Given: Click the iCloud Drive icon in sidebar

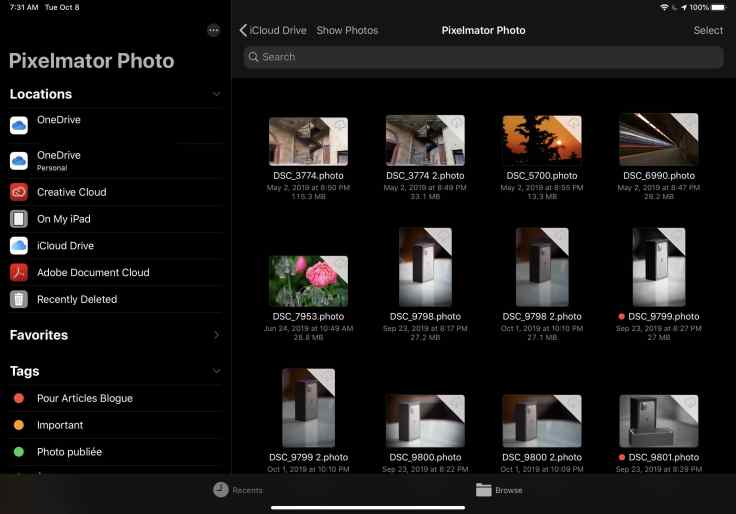Looking at the screenshot, I should coord(19,245).
